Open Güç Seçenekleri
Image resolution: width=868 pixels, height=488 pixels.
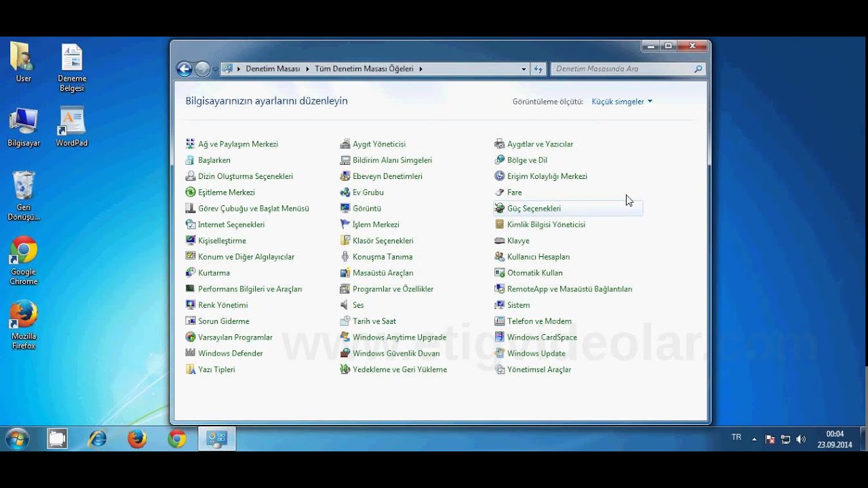tap(535, 208)
